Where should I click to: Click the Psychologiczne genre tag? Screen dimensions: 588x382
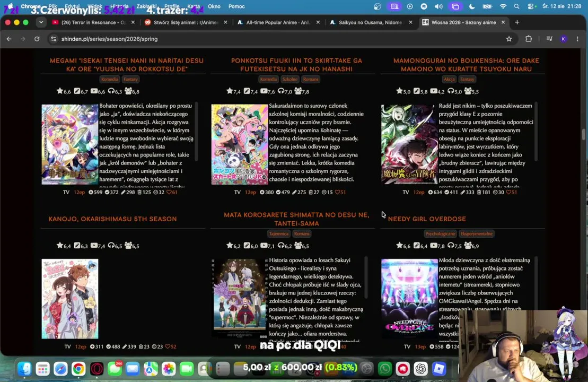pyautogui.click(x=440, y=234)
